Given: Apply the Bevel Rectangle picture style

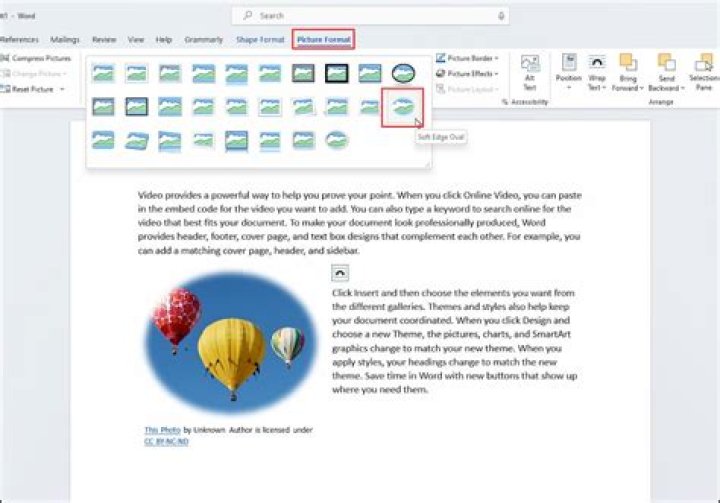Looking at the screenshot, I should [103, 141].
